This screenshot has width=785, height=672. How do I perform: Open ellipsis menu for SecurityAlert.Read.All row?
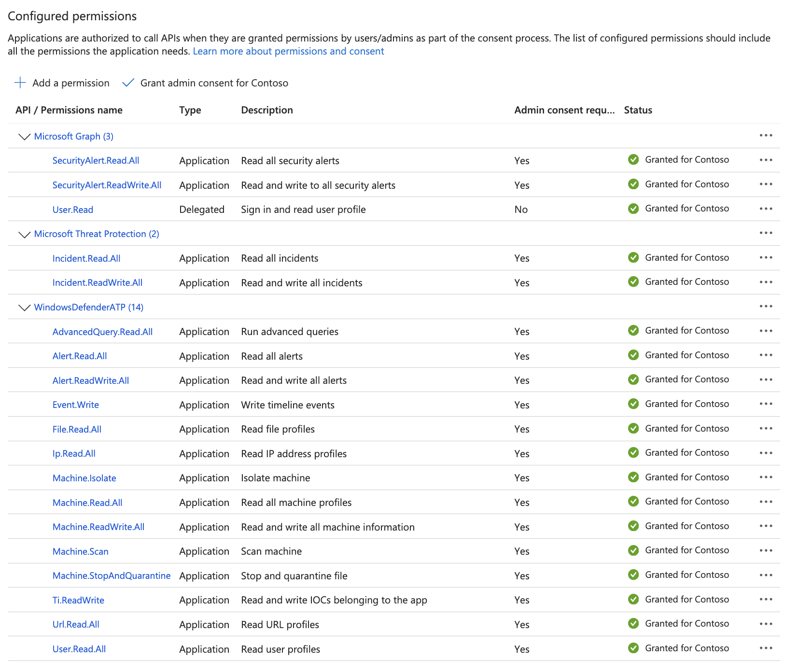[x=766, y=160]
